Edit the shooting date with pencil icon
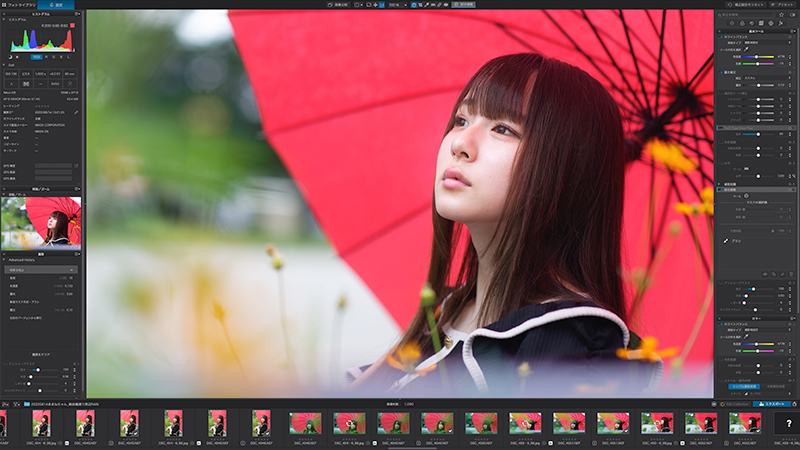Screen dimensions: 800x450 [x=76, y=112]
